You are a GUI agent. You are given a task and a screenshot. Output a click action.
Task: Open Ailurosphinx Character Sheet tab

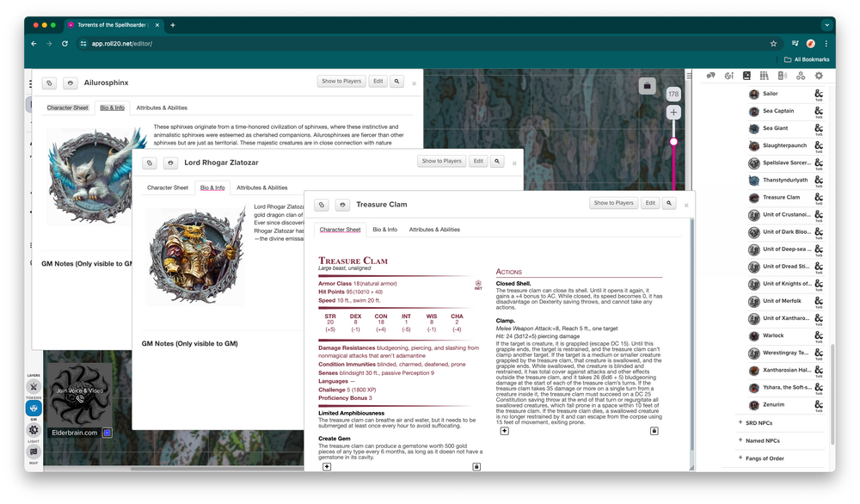click(68, 108)
